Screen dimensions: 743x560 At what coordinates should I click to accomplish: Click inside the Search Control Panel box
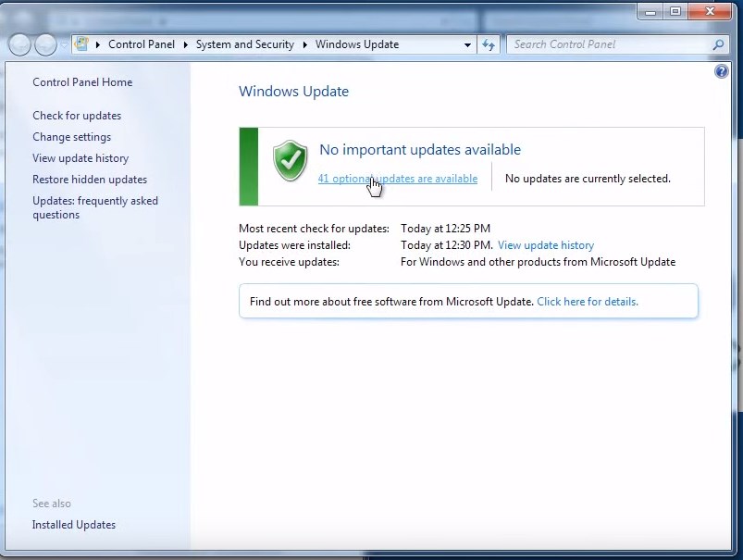[606, 44]
